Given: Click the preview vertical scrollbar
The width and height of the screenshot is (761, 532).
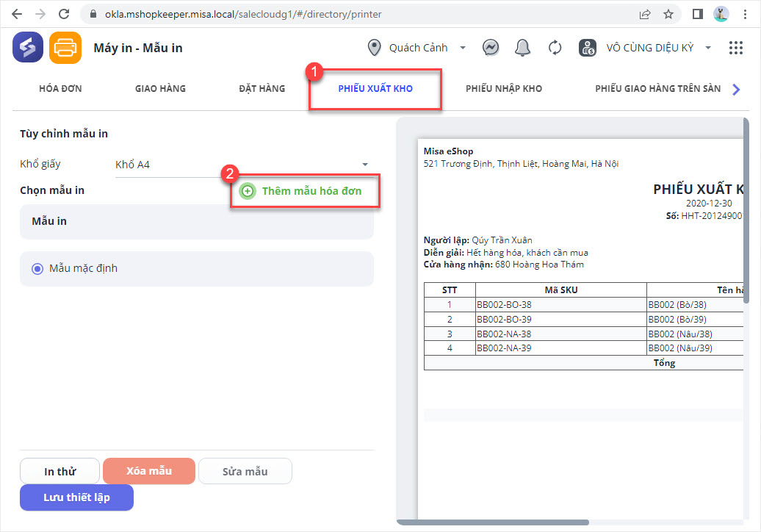Looking at the screenshot, I should coord(746,210).
